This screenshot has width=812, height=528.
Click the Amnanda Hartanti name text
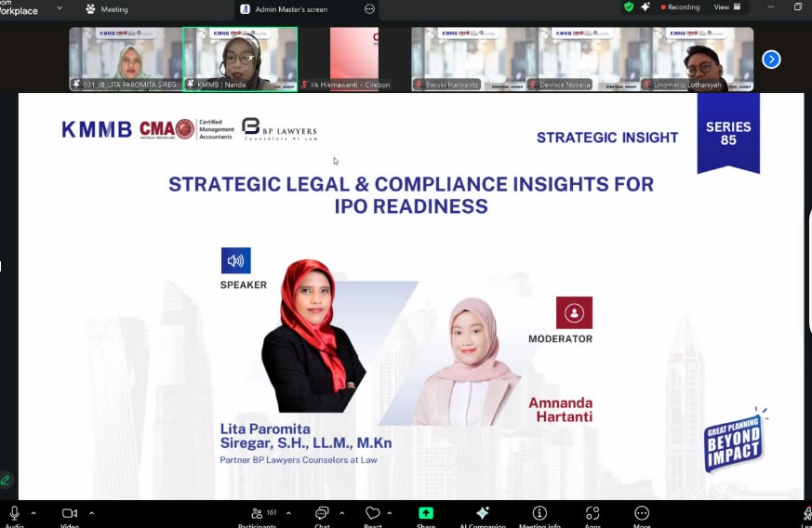(x=560, y=409)
